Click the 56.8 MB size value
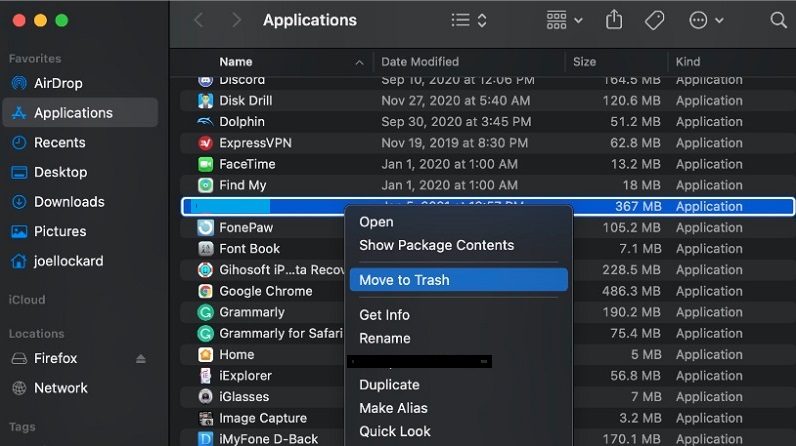796x446 pixels. point(636,375)
